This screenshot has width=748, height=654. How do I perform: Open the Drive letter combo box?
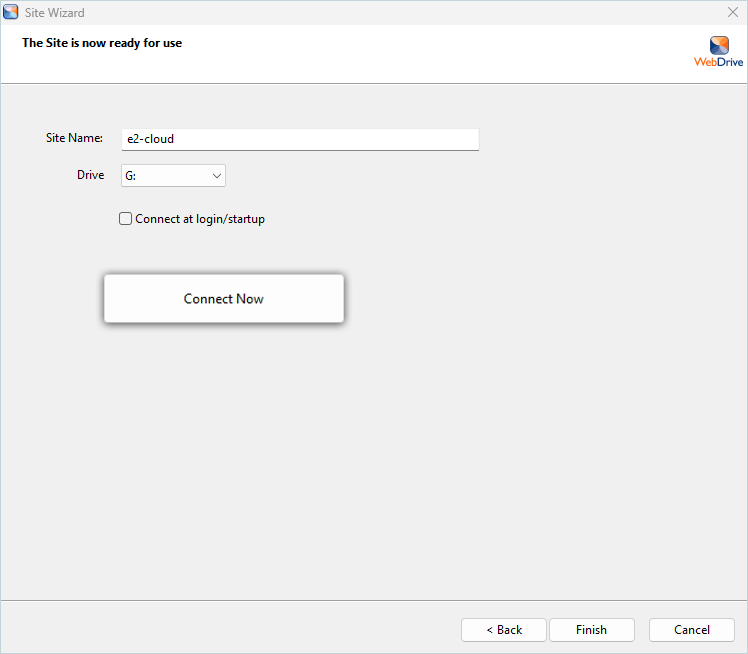coord(173,176)
